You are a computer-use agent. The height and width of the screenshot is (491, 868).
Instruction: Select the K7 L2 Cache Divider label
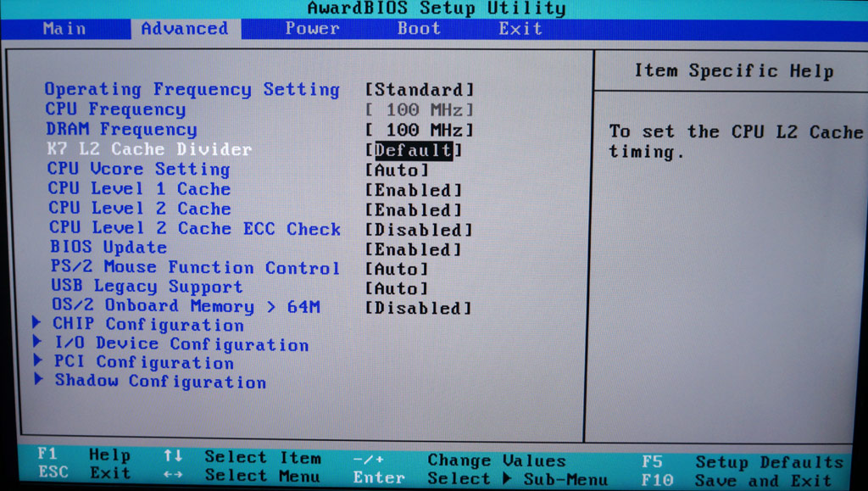149,149
